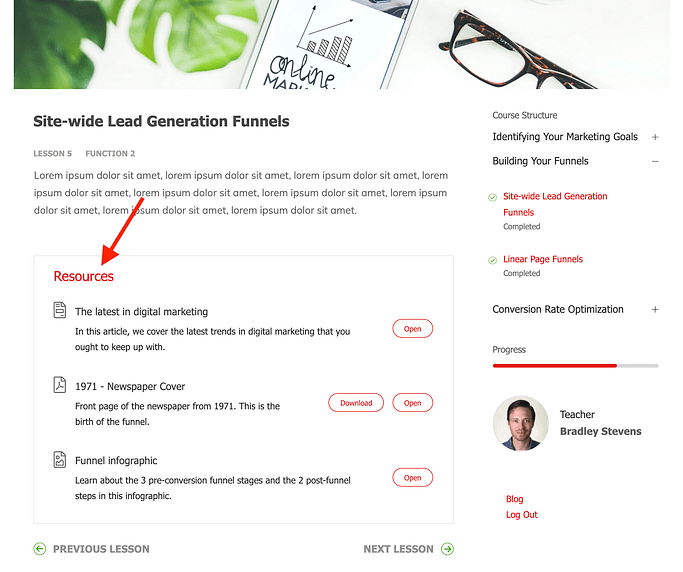The width and height of the screenshot is (683, 572).
Task: Click the Previous Lesson left arrow icon
Action: (x=40, y=549)
